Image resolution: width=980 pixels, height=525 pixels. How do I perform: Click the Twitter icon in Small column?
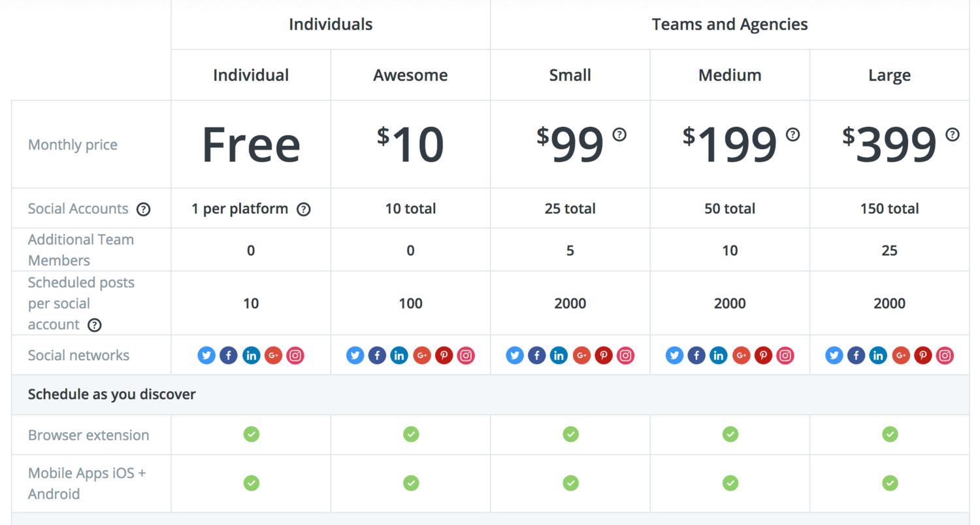(x=515, y=356)
